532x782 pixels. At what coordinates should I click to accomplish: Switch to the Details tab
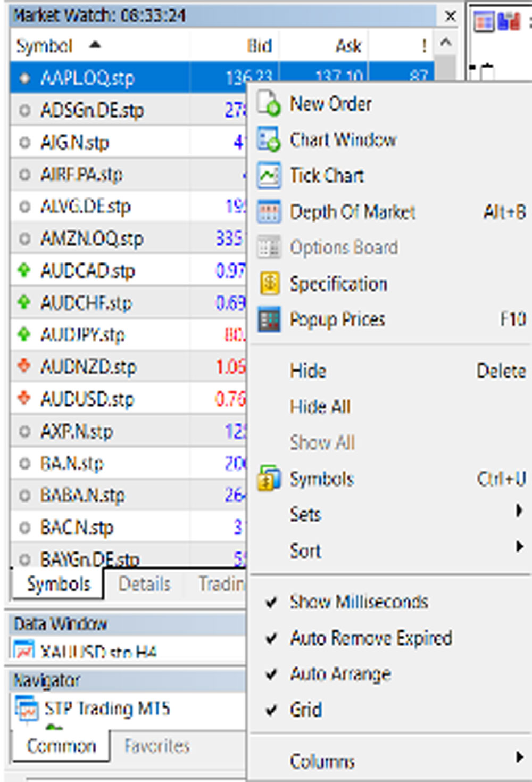point(144,584)
